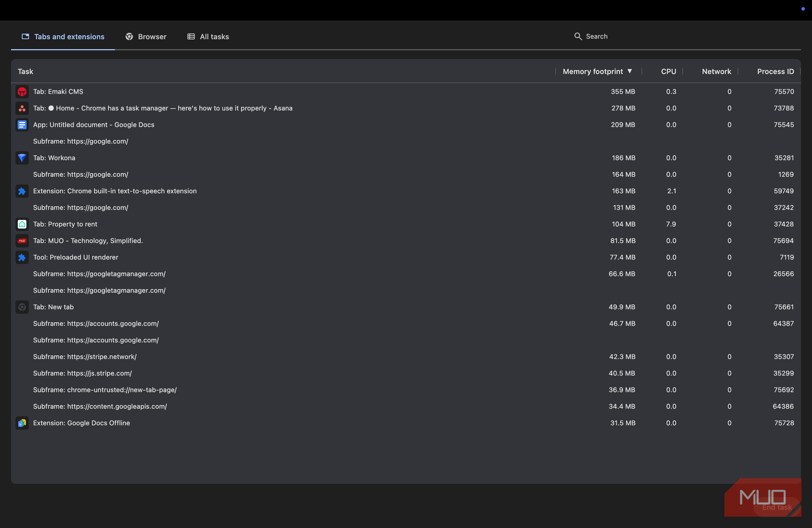This screenshot has width=812, height=528.
Task: Select 'Tab: MUO - Technology, Simplified.' row
Action: pyautogui.click(x=406, y=241)
